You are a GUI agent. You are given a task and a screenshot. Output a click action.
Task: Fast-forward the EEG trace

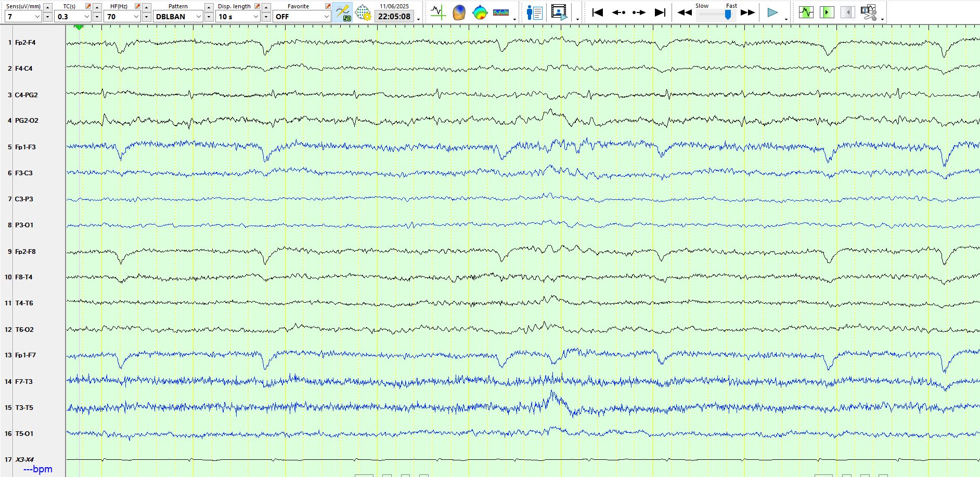tap(748, 12)
